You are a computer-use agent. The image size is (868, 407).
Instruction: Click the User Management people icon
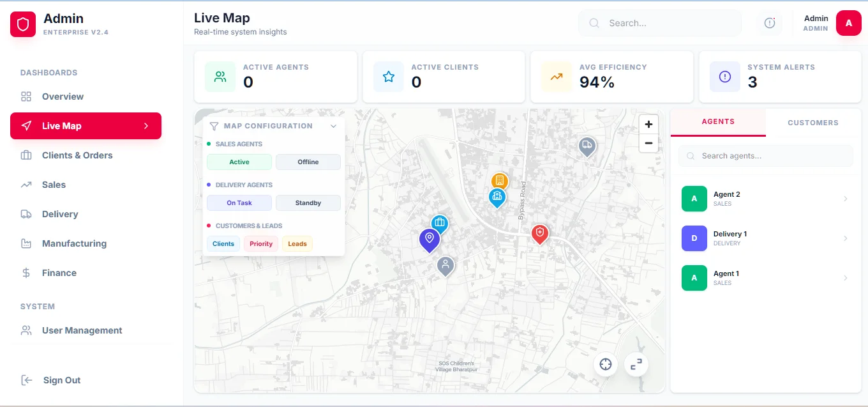[x=26, y=330]
